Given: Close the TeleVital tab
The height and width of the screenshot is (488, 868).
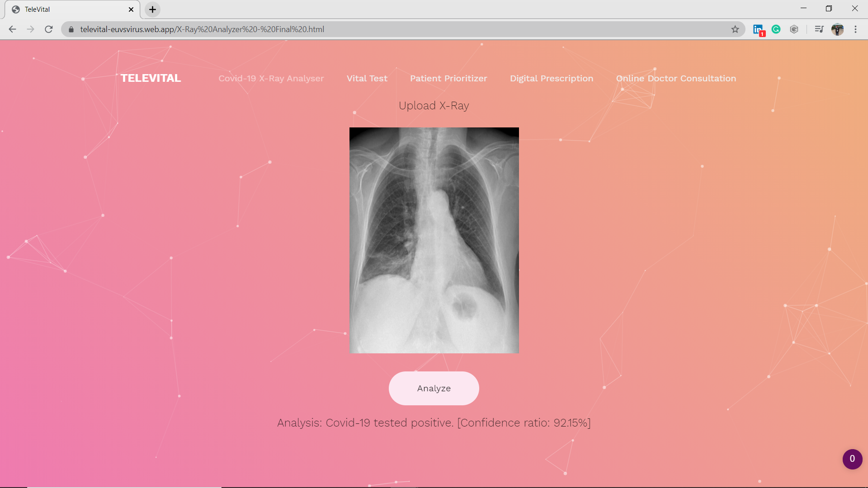Looking at the screenshot, I should pos(131,9).
